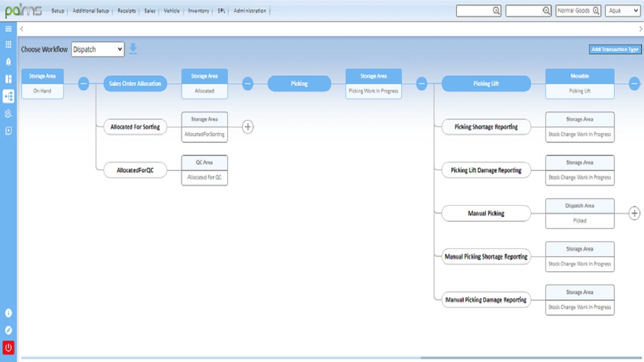Open the apps grid icon in sidebar
Viewport: 644px width, 362px height.
coord(8,44)
